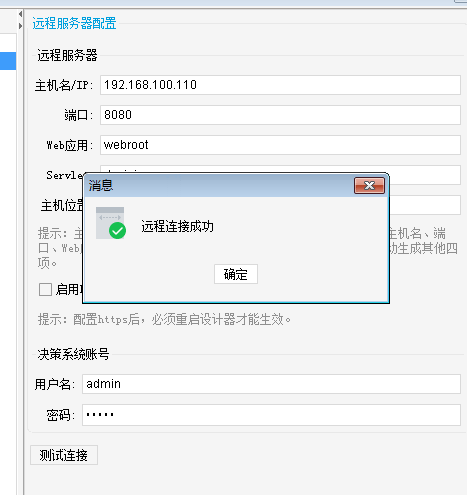
Task: Focus the 用户名 field containing admin
Action: tap(271, 384)
